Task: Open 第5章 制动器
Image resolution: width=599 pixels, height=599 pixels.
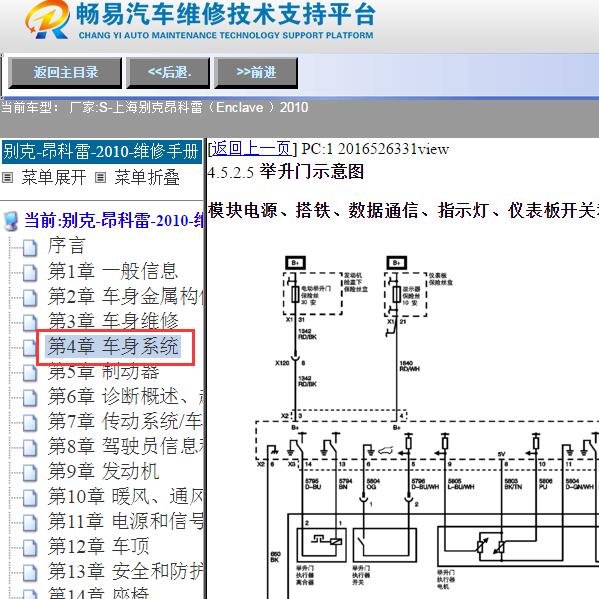Action: (104, 371)
